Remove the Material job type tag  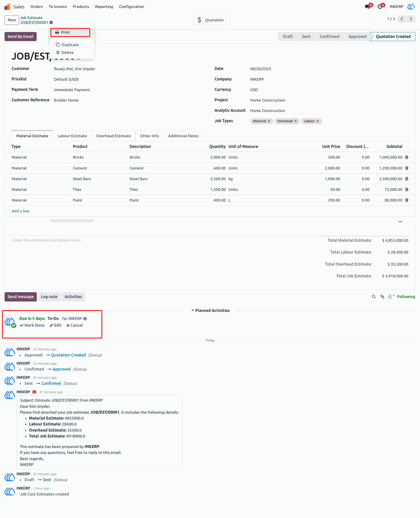pyautogui.click(x=269, y=121)
